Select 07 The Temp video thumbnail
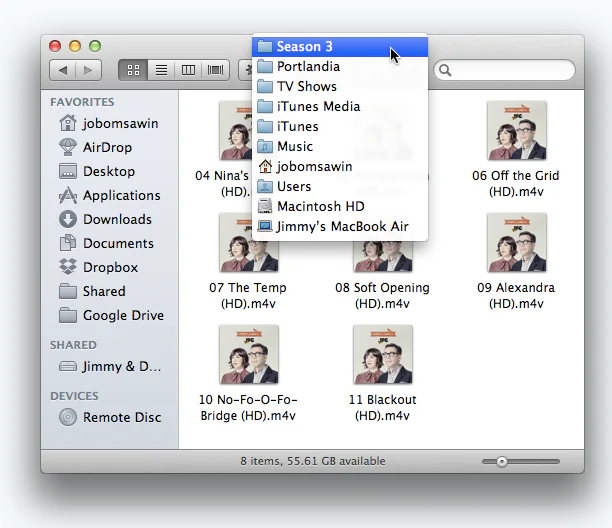This screenshot has height=528, width=612. coord(249,242)
